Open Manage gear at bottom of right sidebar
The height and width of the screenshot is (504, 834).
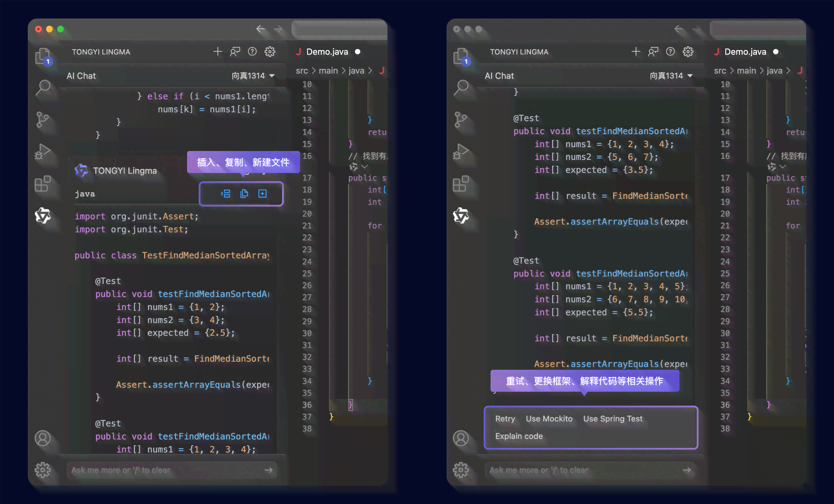click(x=461, y=470)
